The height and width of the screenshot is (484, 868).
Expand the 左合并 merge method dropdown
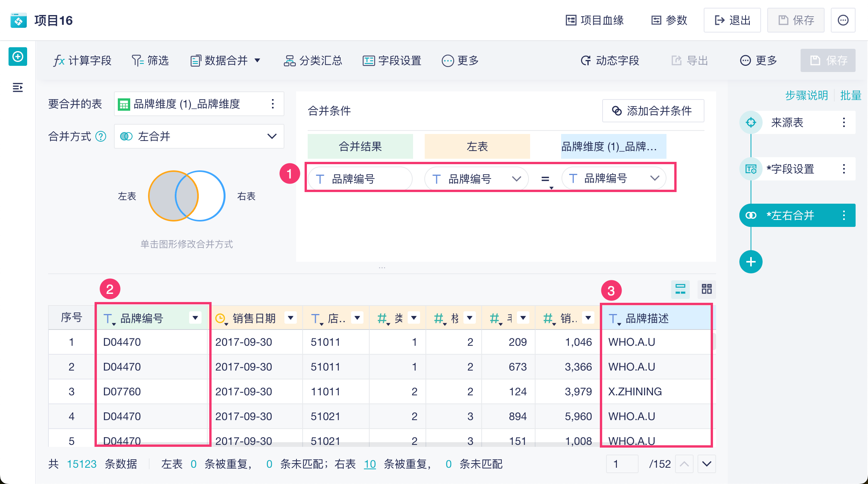pos(272,136)
